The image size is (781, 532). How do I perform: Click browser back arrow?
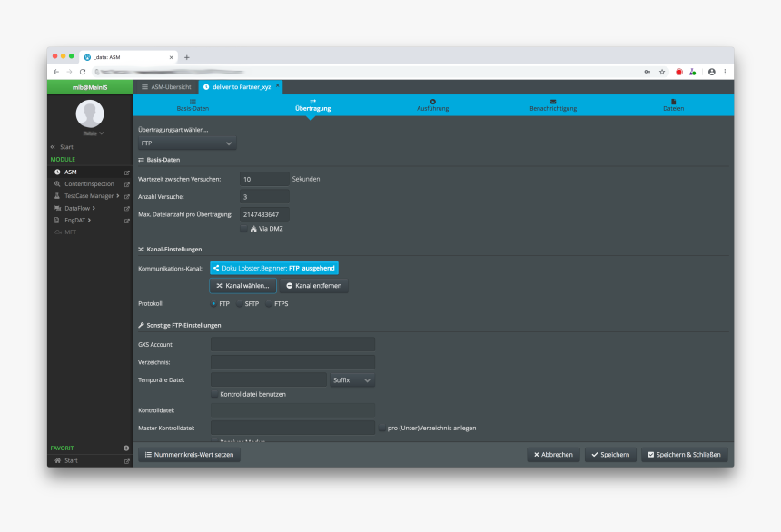coord(56,72)
